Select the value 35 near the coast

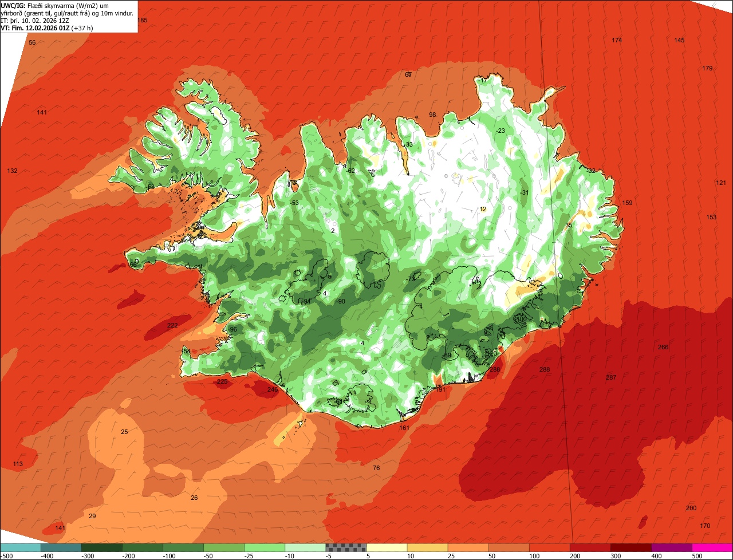click(569, 226)
